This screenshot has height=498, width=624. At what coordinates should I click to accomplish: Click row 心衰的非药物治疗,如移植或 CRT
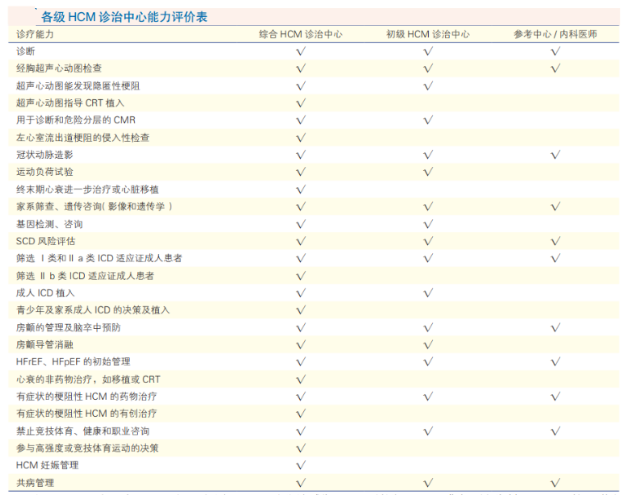(x=314, y=379)
